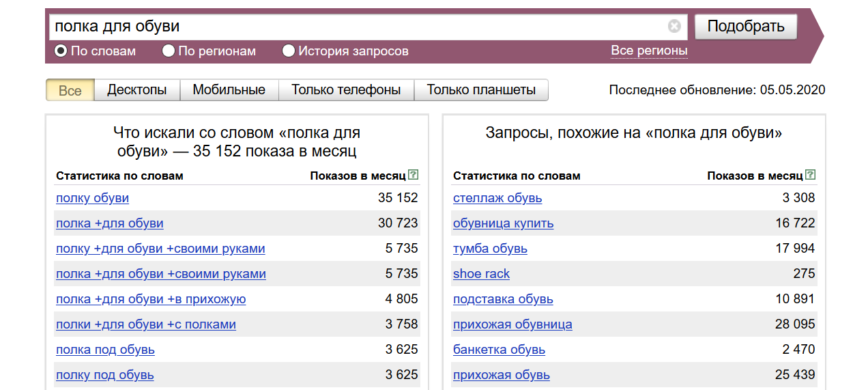Viewport: 868px width, 390px height.
Task: Select the "История запросов" radio option
Action: point(289,51)
